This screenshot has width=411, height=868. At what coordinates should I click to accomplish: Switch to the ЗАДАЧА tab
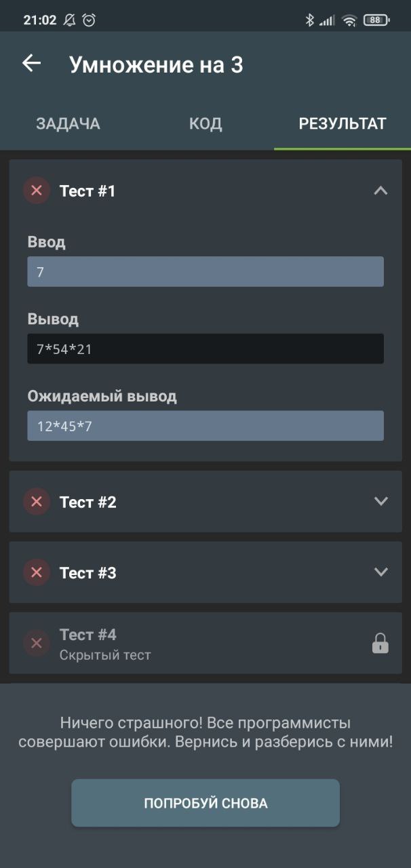point(68,123)
